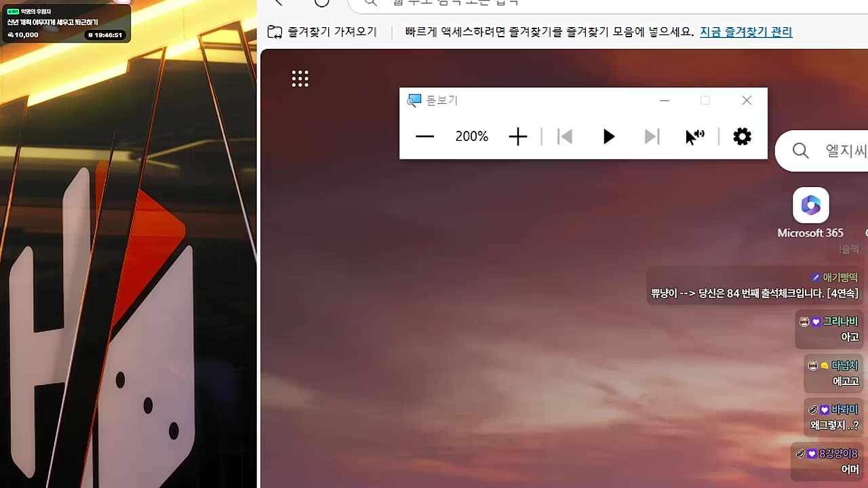Go to previous sentence in Magnifier reading

click(564, 137)
